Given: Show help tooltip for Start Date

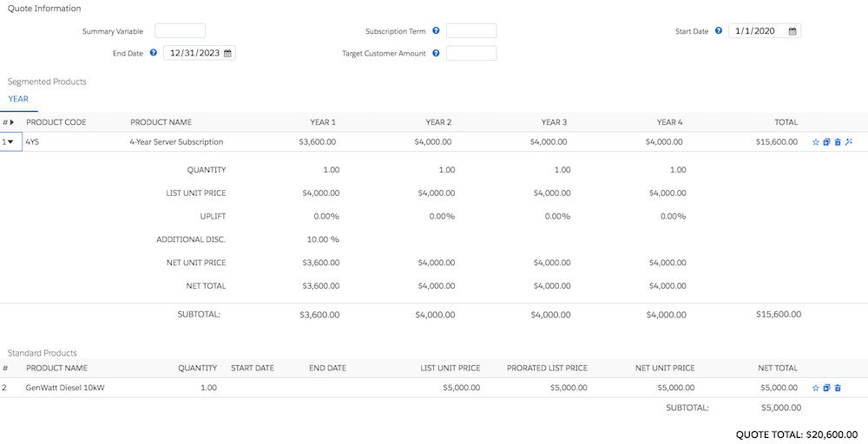Looking at the screenshot, I should pyautogui.click(x=719, y=31).
